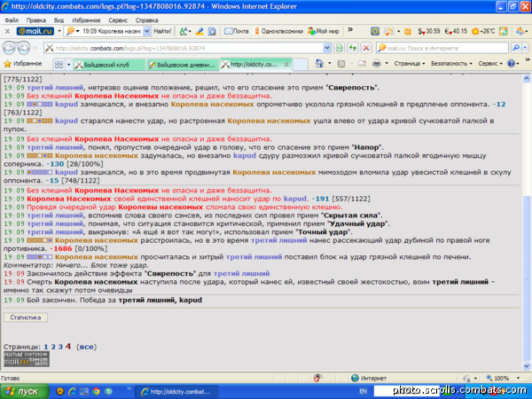The width and height of the screenshot is (532, 399).
Task: Expand toolbar search history dropdown
Action: pos(146,31)
